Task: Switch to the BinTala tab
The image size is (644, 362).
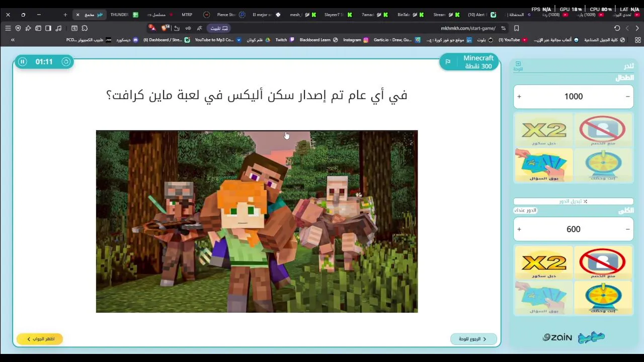Action: 410,15
